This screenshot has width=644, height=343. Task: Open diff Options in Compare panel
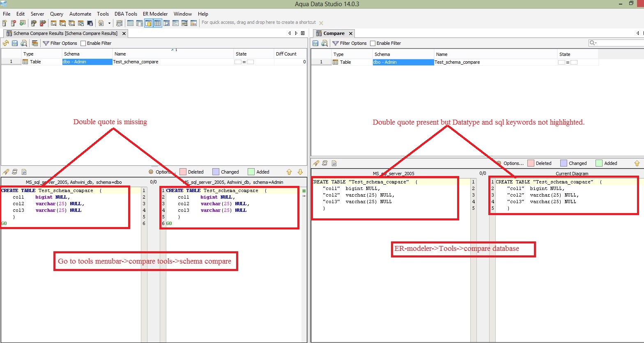click(x=510, y=163)
